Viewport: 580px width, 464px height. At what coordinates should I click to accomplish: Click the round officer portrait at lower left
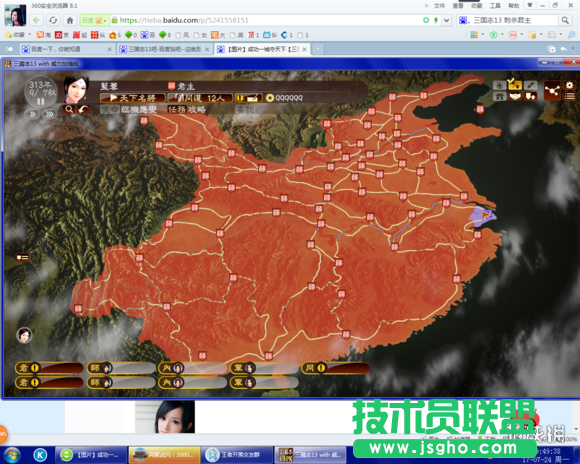point(24,335)
